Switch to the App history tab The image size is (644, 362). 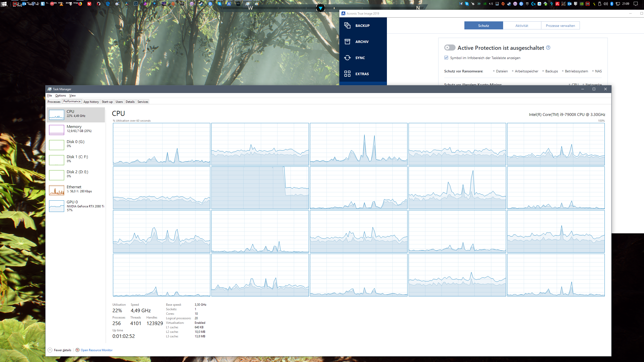91,102
